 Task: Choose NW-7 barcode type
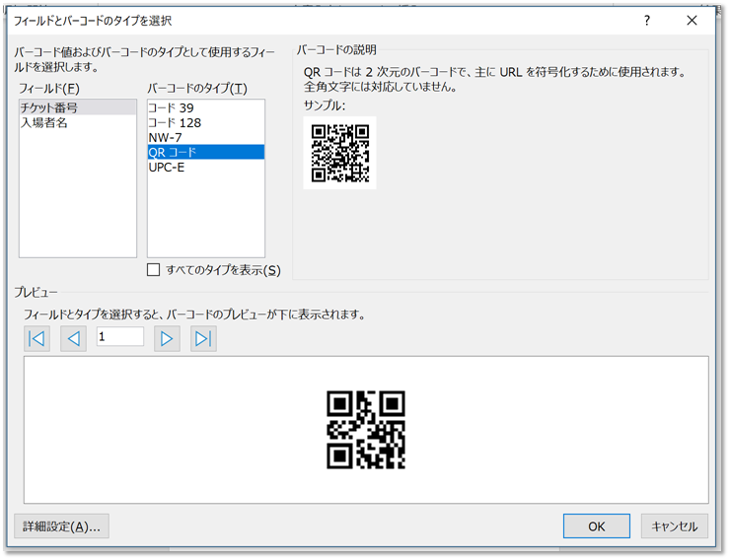click(206, 137)
